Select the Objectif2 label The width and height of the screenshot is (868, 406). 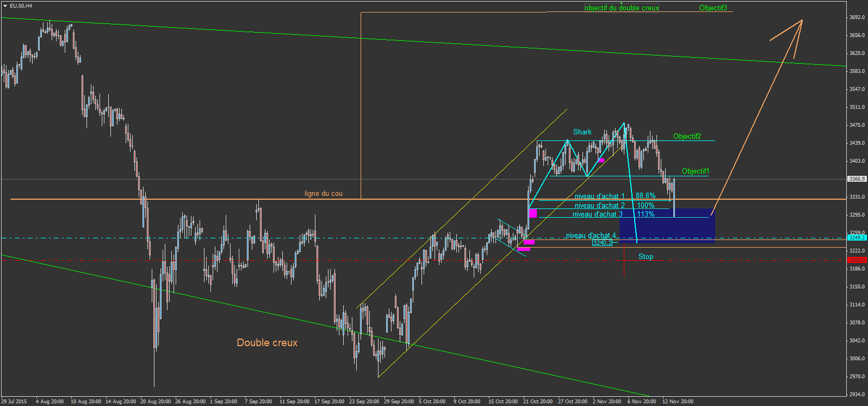pos(687,137)
